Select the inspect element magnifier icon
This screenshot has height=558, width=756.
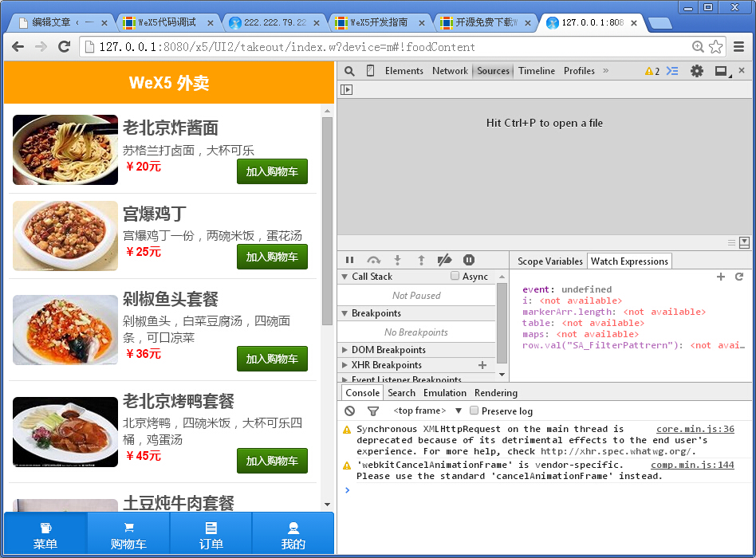[349, 71]
